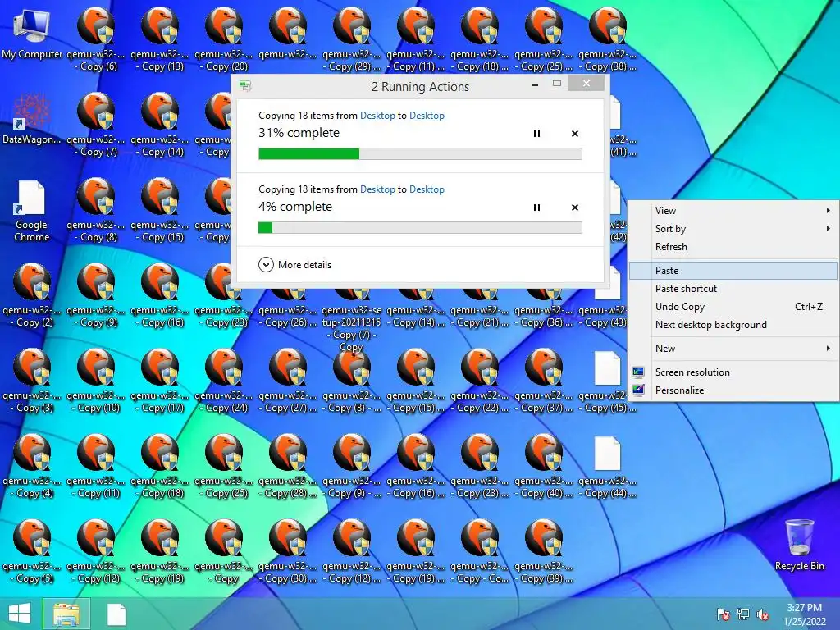Select the Google Chrome shortcut icon
This screenshot has height=630, width=840.
click(32, 211)
